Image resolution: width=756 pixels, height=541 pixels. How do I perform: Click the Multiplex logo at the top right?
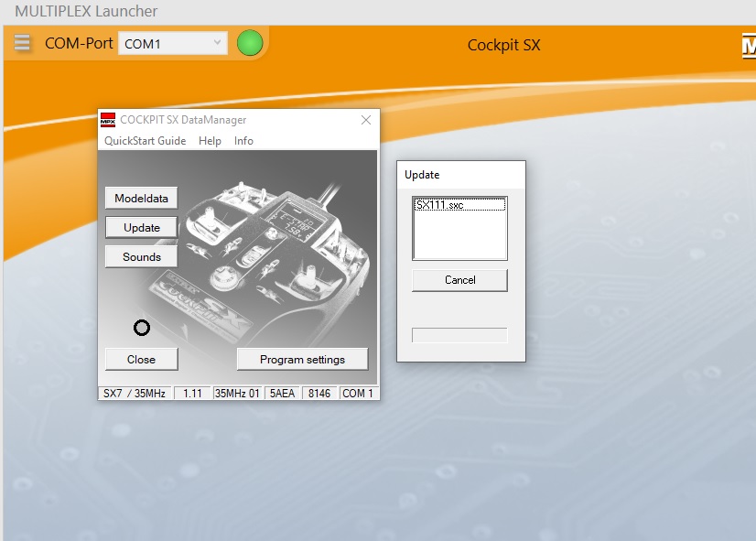tap(748, 46)
